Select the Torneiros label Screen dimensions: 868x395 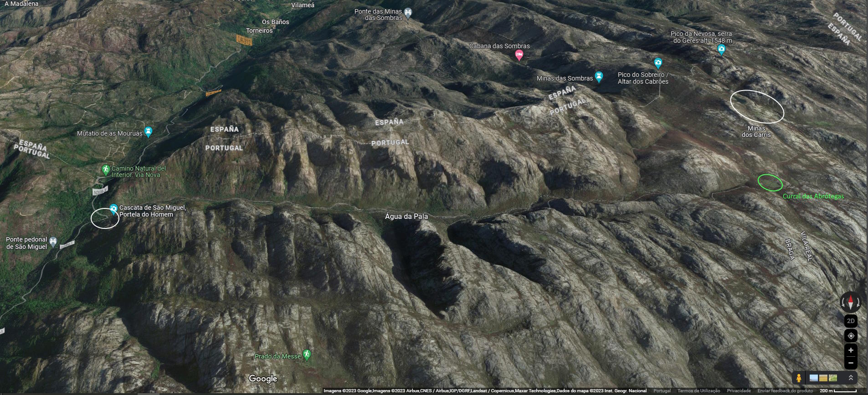259,30
